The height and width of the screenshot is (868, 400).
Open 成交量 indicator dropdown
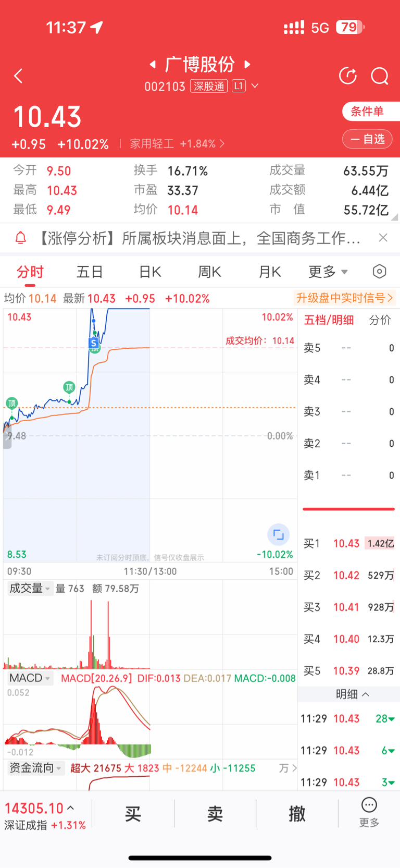click(30, 589)
